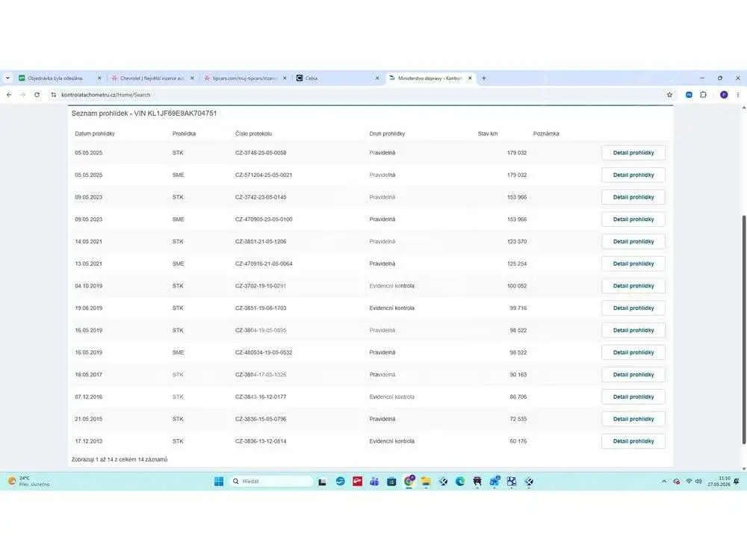Open detail for protocol CZ-470905-23-05-0100
This screenshot has height=560, width=747.
[x=633, y=220]
